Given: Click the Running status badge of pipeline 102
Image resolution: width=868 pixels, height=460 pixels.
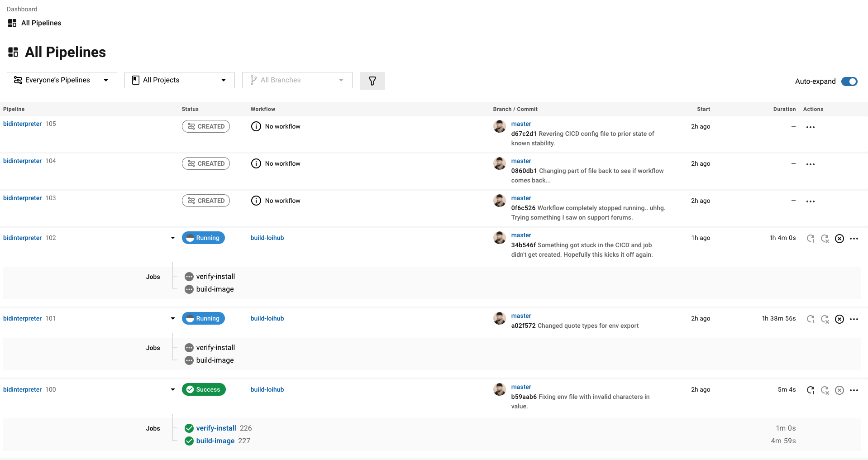Looking at the screenshot, I should [203, 238].
